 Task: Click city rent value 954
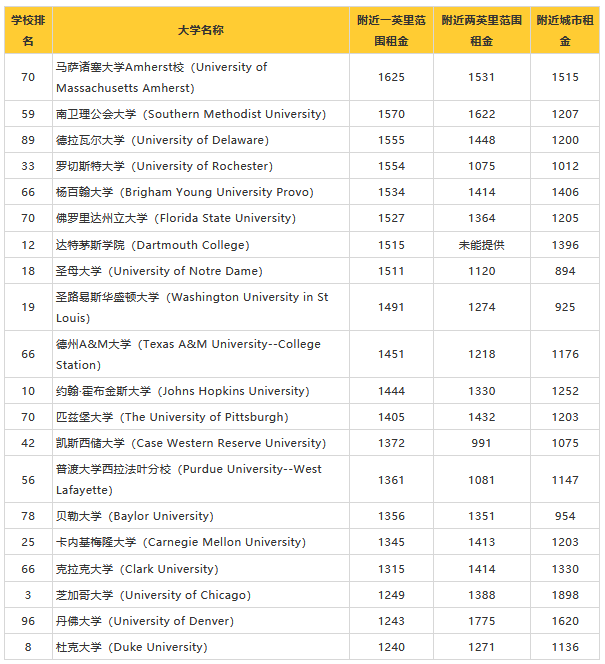tap(565, 516)
